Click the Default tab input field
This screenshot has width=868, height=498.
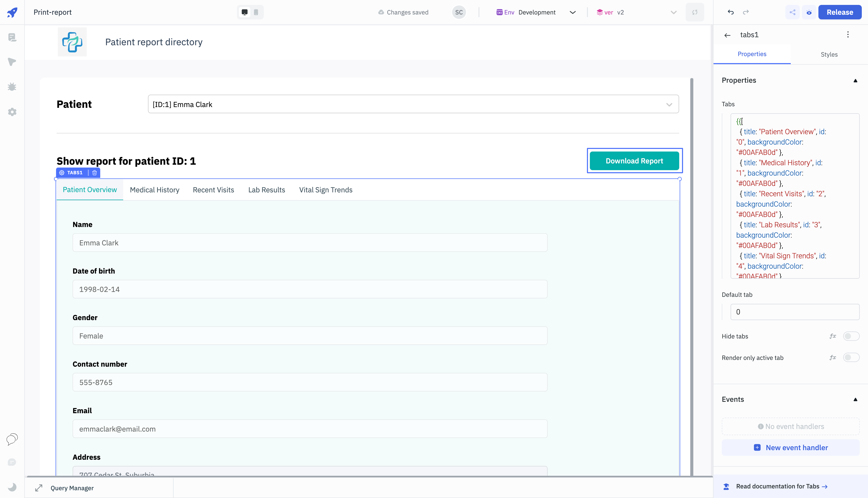coord(795,312)
